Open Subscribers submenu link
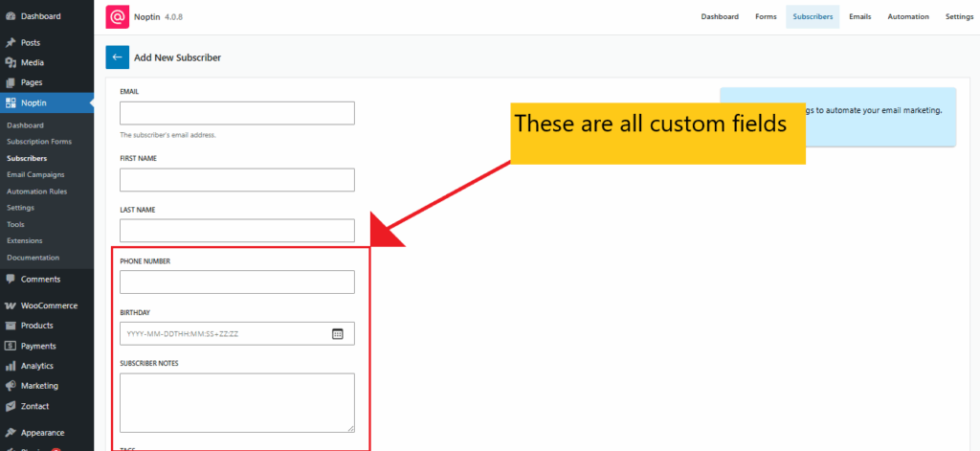The width and height of the screenshot is (980, 451). (27, 158)
